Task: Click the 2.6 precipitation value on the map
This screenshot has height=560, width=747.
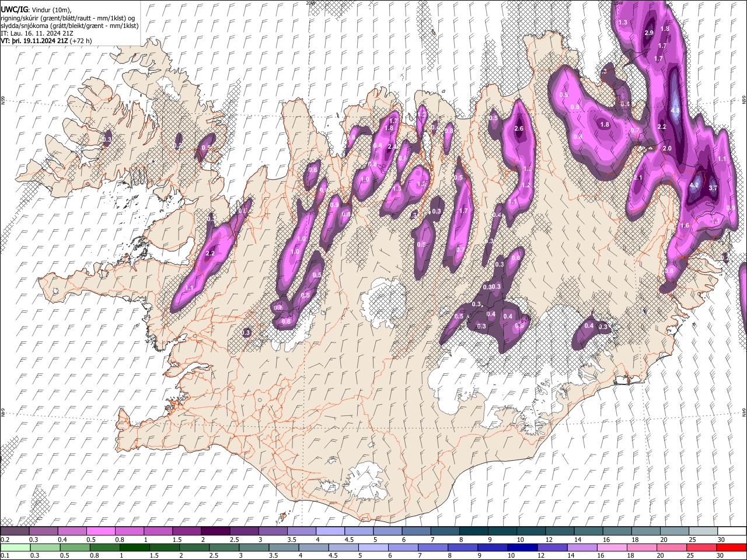Action: [x=519, y=128]
